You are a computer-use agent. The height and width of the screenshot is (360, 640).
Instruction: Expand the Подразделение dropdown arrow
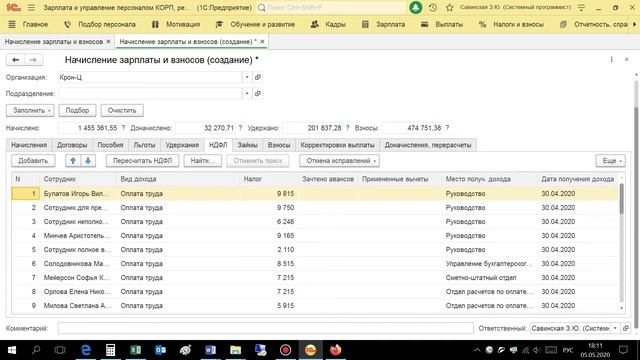(x=247, y=93)
